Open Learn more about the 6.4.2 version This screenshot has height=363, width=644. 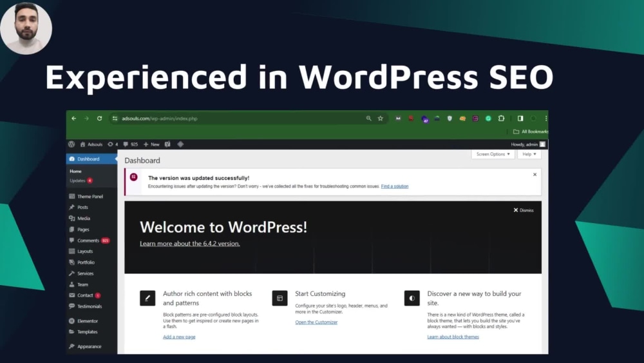point(190,243)
